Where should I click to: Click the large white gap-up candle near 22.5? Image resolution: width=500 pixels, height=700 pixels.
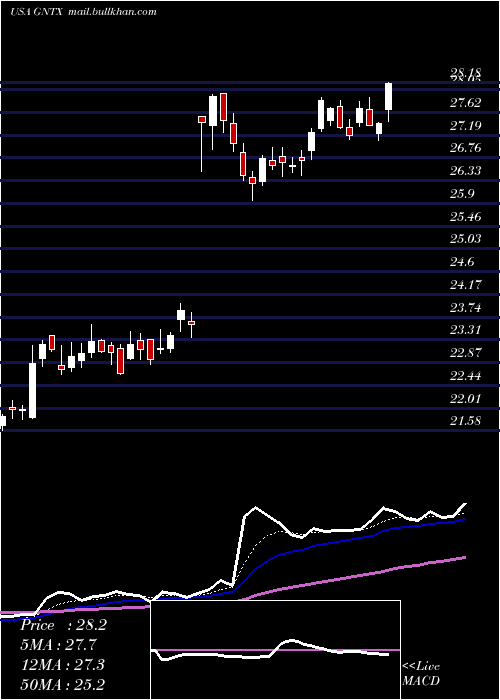(x=33, y=390)
